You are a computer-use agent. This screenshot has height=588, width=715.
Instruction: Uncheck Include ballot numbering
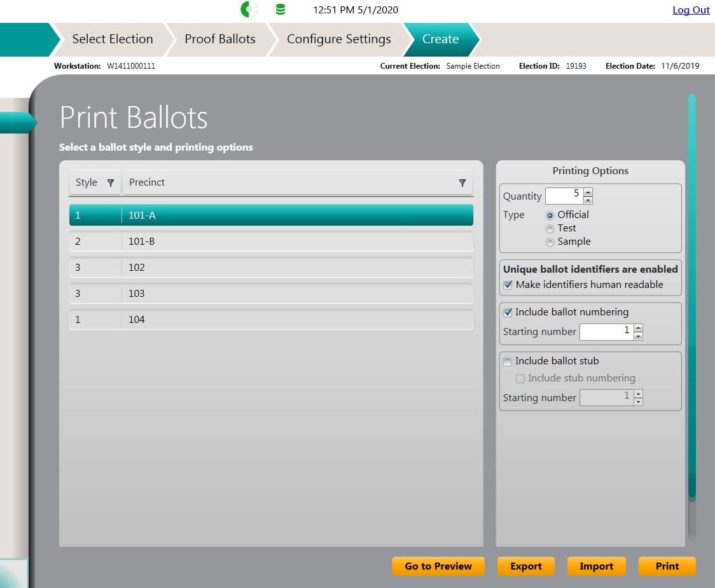(508, 312)
